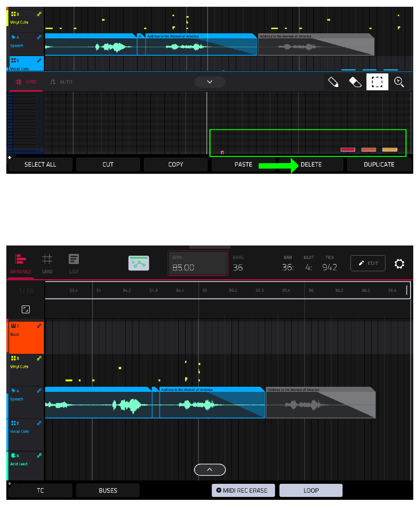420x507 pixels.
Task: Open settings with the gear icon
Action: coord(399,264)
